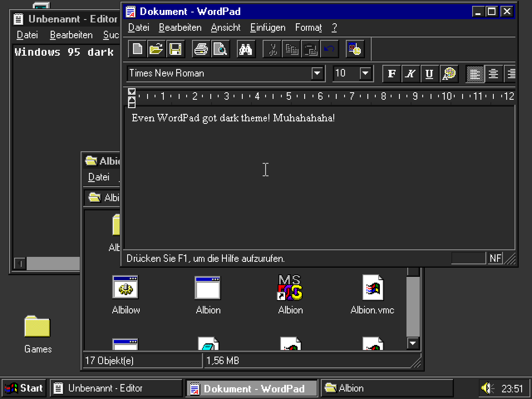Print the document with the printer icon
Viewport: 532px width, 399px height.
pyautogui.click(x=201, y=49)
